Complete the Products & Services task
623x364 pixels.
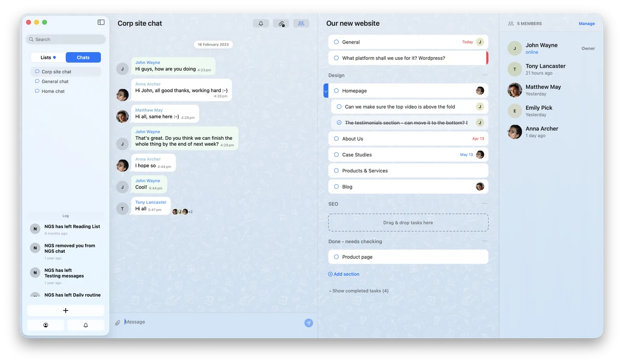[336, 171]
